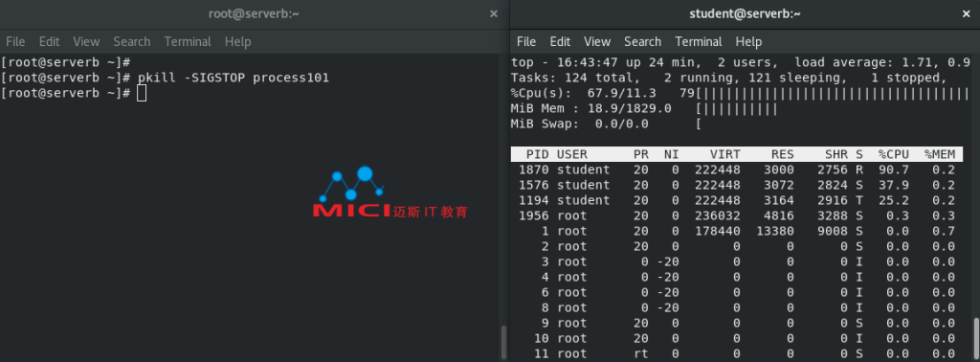The height and width of the screenshot is (362, 980).
Task: Click VIRT value 236032 of PID 1956
Action: pos(718,215)
